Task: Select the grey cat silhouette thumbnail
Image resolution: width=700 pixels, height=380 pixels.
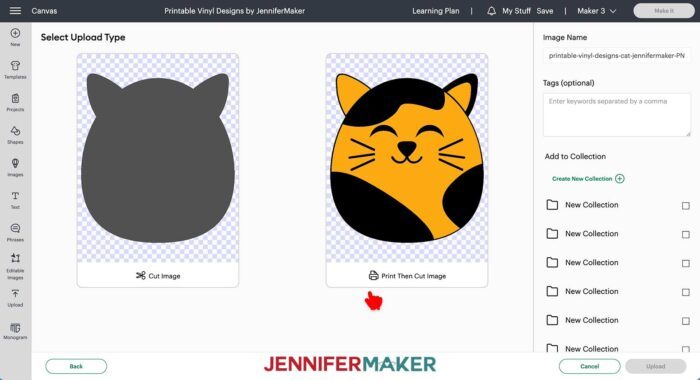Action: pos(158,158)
